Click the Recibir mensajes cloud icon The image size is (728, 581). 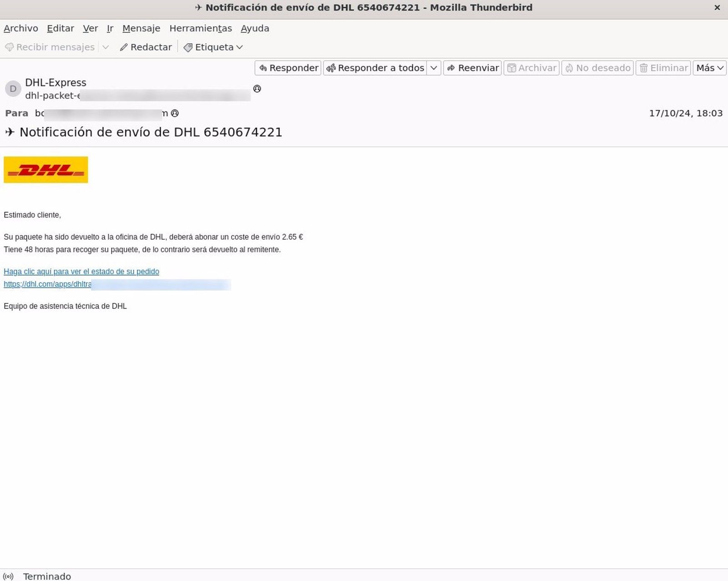coord(9,47)
